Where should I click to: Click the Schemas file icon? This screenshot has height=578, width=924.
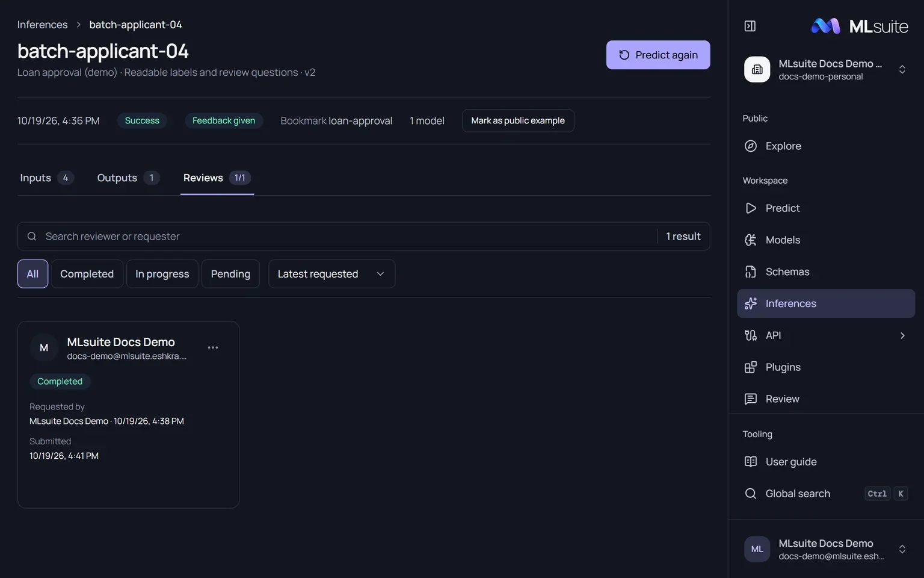750,272
